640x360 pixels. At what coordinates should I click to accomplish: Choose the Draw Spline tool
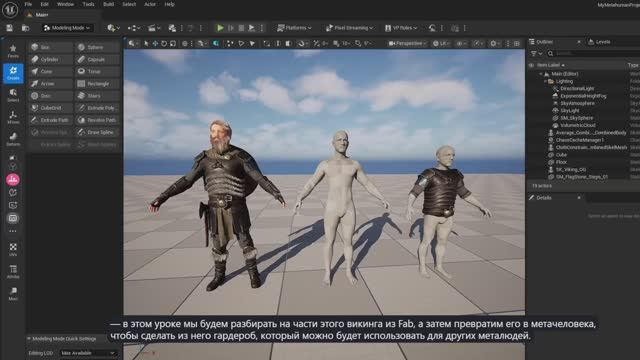[97, 132]
